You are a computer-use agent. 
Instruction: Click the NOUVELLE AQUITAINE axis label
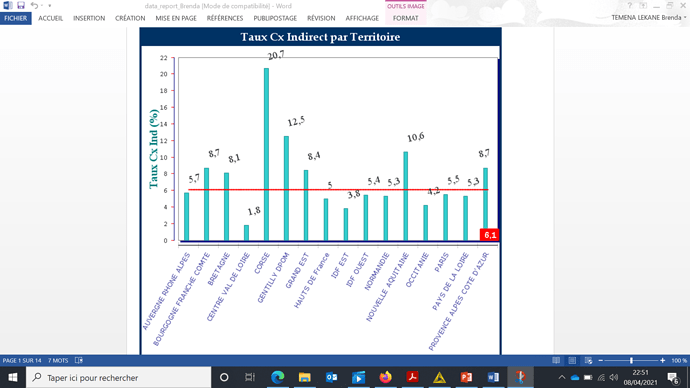pos(388,287)
